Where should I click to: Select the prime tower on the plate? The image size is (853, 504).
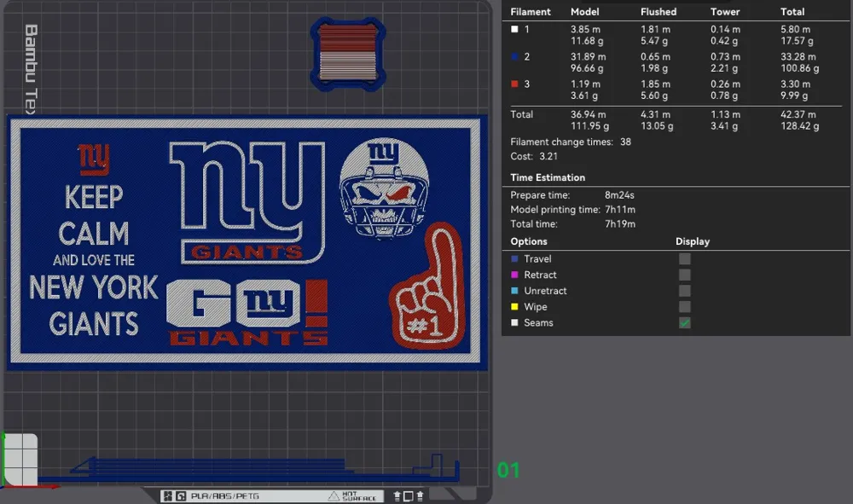(x=348, y=53)
